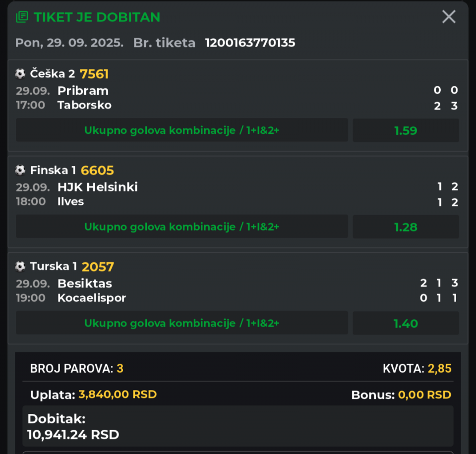Open match code 2057
476x454 pixels.
point(98,267)
